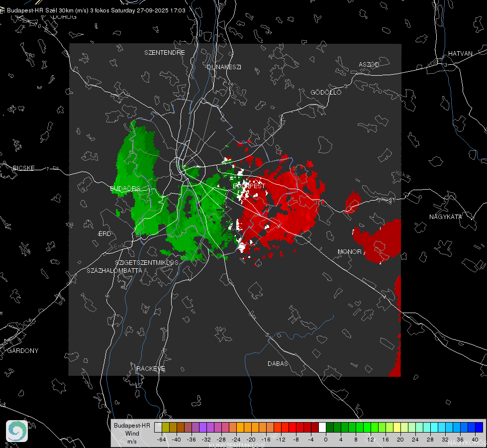
Task: Click the RÁCKEVE town label
Action: (x=151, y=368)
